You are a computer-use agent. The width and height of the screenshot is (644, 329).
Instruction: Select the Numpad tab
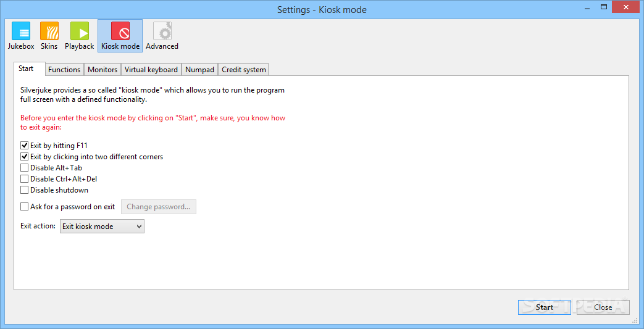[x=200, y=70]
